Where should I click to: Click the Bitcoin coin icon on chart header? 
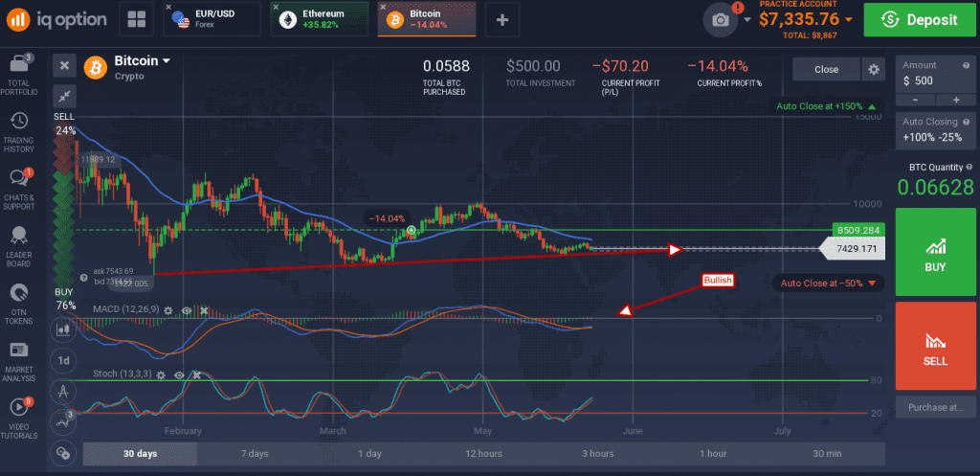[96, 68]
